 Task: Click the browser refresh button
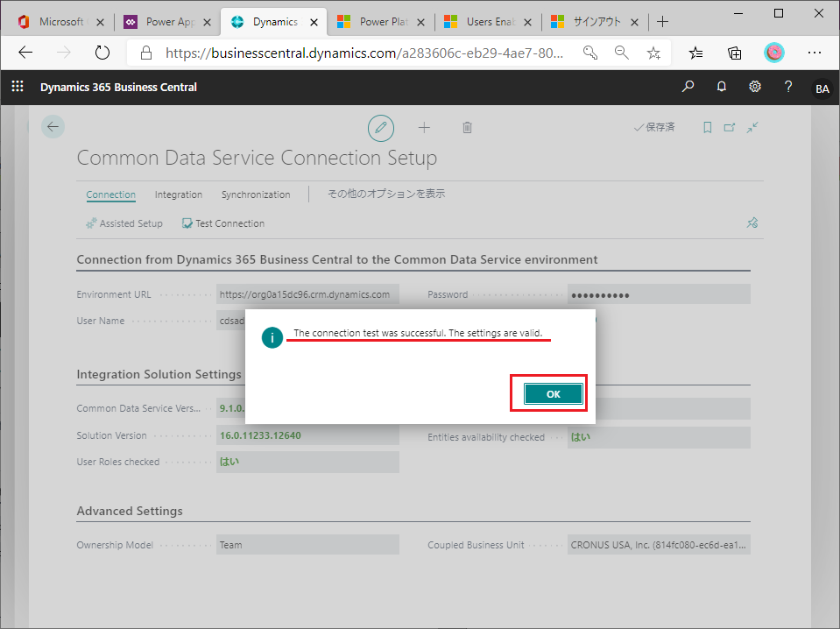click(x=102, y=53)
